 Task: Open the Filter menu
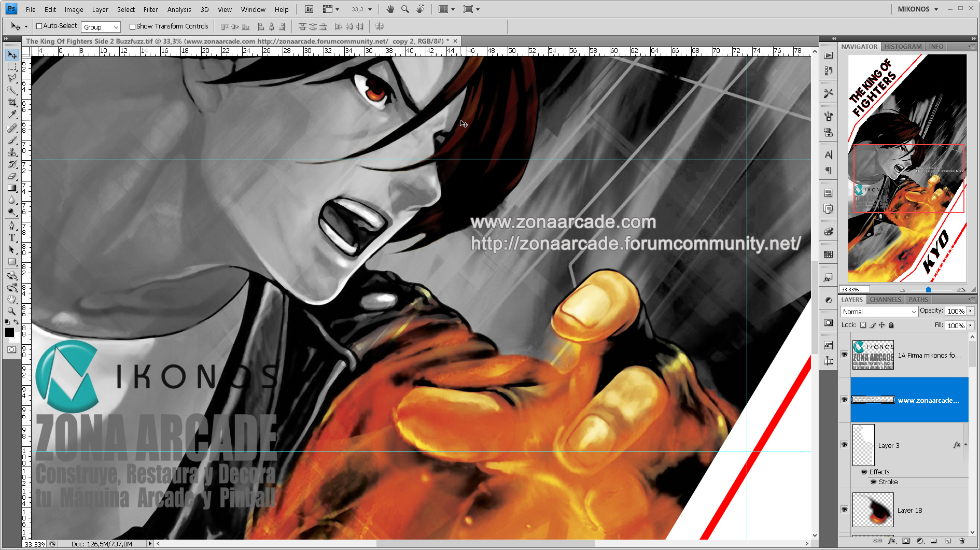pos(150,9)
